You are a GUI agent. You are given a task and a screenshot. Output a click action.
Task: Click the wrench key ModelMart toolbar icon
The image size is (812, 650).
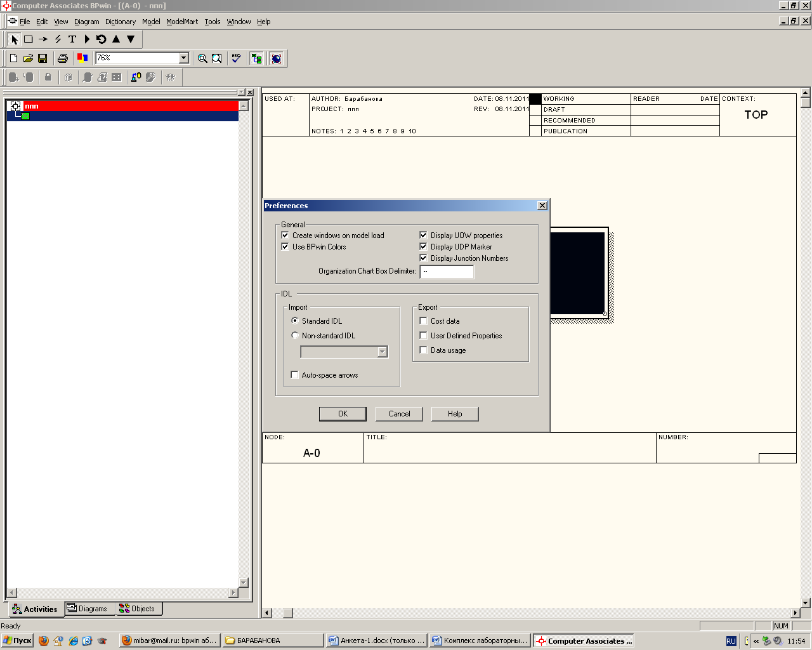pos(150,77)
